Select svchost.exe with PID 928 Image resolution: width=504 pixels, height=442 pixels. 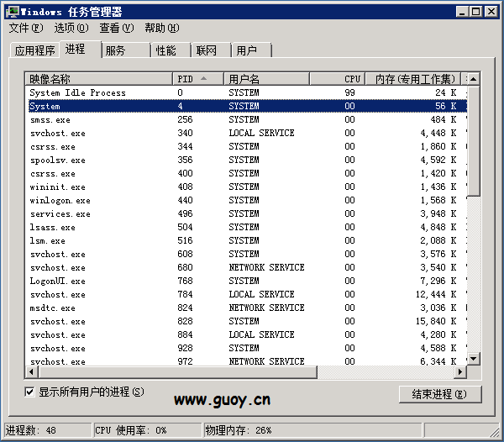coord(246,348)
